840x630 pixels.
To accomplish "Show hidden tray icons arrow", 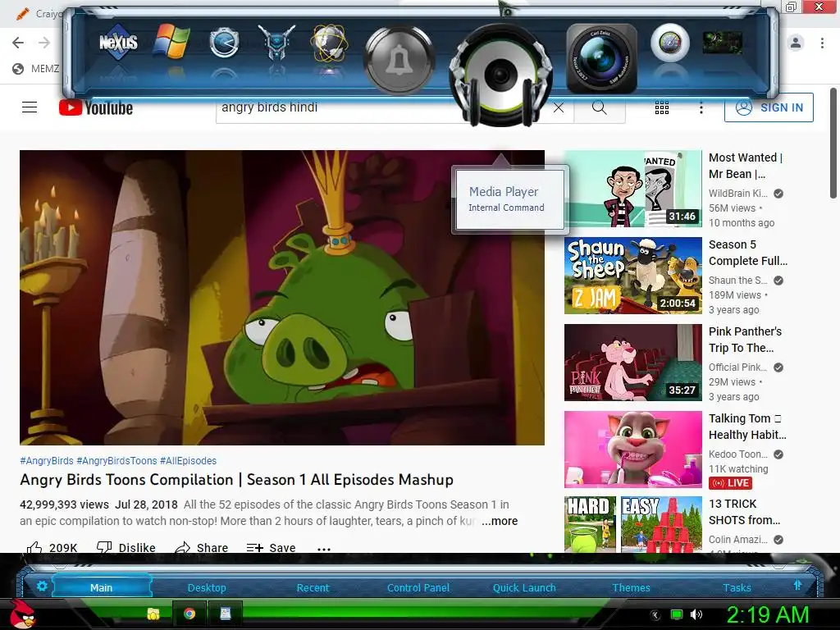I will (655, 615).
